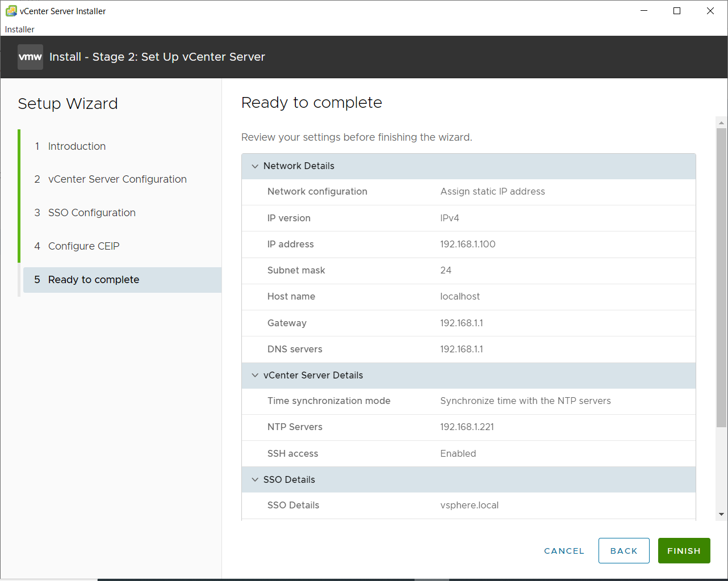Click the Finish button
The width and height of the screenshot is (728, 581).
pyautogui.click(x=684, y=551)
